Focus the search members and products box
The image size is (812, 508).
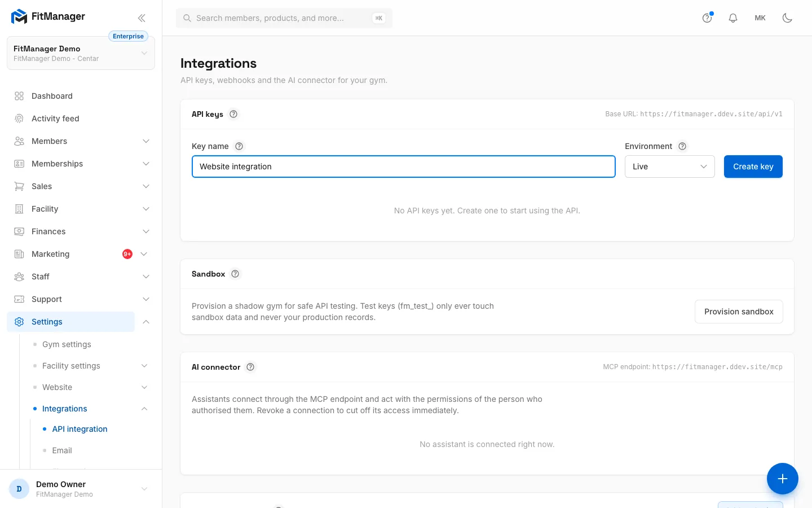(284, 18)
